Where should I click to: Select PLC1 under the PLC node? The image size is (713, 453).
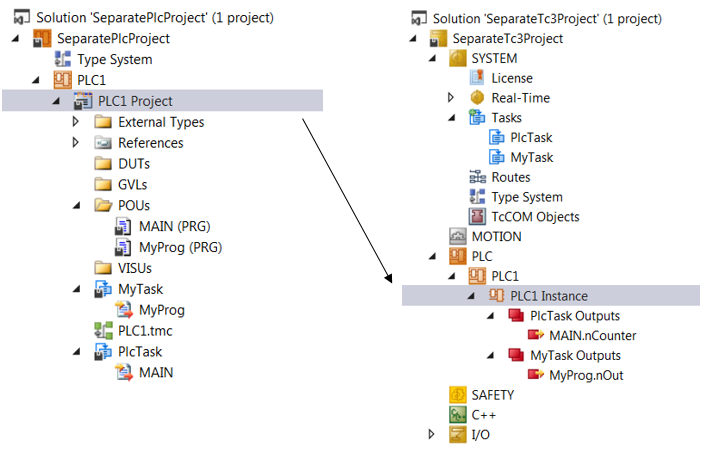505,276
